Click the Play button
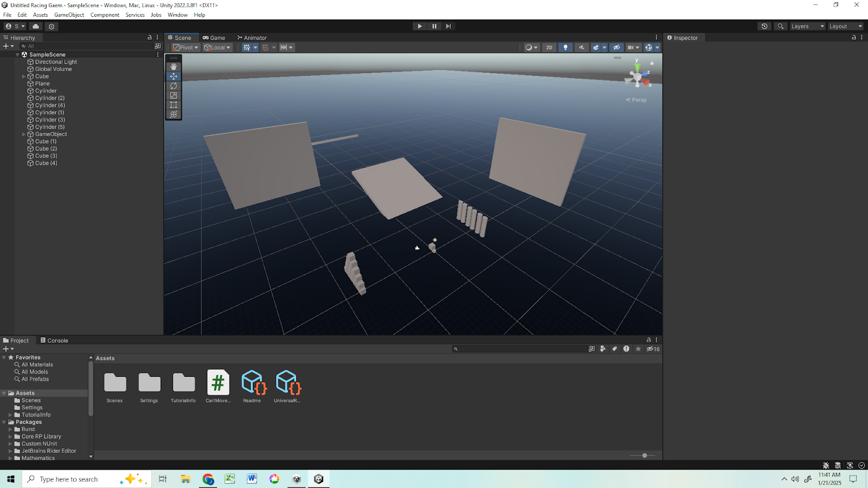Image resolution: width=868 pixels, height=488 pixels. [419, 26]
